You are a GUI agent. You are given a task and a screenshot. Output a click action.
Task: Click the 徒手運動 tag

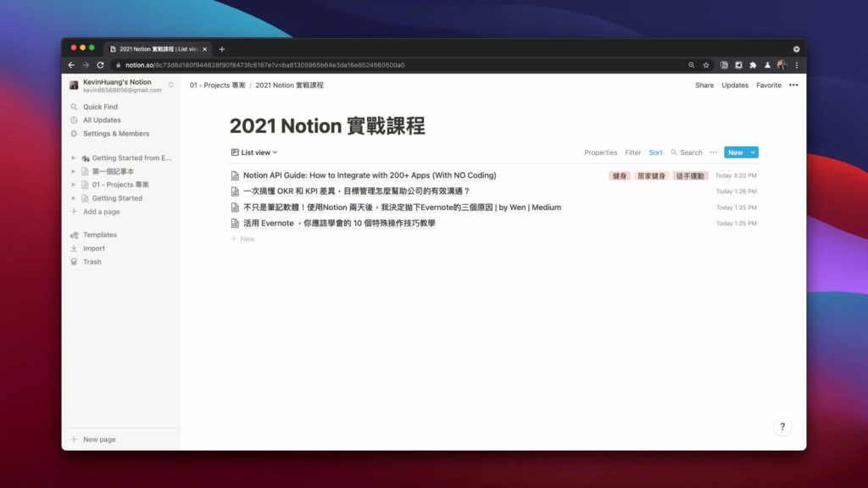tap(690, 176)
